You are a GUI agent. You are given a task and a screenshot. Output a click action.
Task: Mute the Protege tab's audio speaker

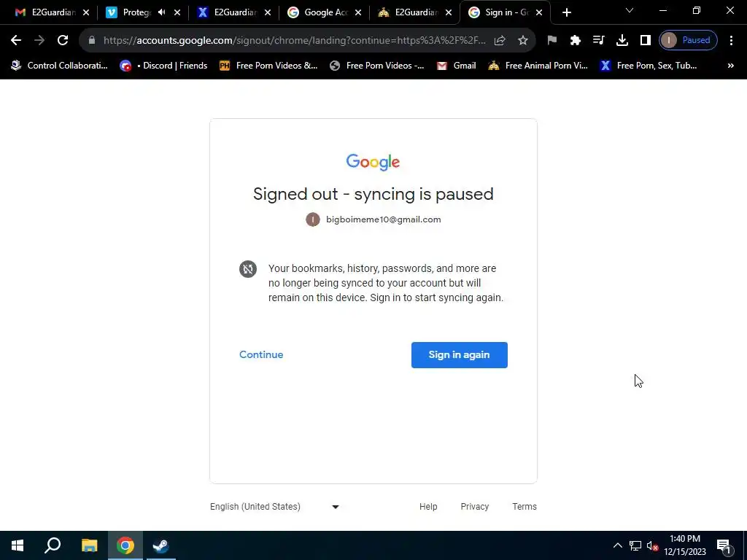tap(161, 12)
